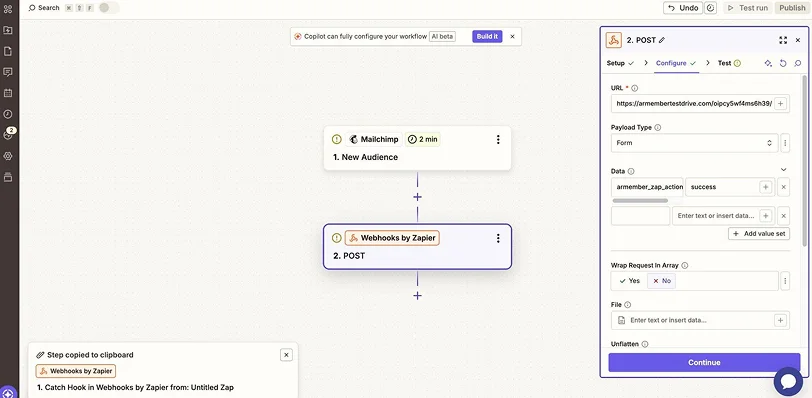Select the 2. POST step card
The width and height of the screenshot is (812, 398).
[417, 247]
